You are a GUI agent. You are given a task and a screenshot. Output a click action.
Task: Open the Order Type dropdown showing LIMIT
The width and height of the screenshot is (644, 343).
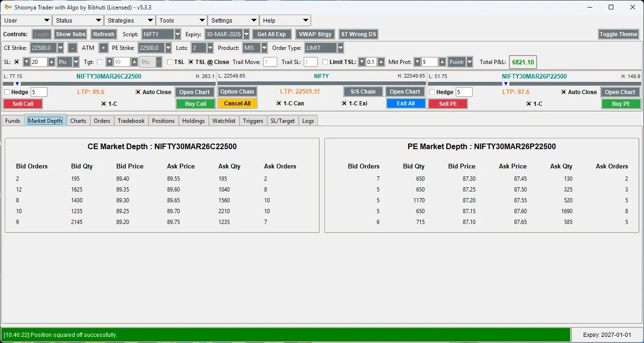pyautogui.click(x=340, y=48)
